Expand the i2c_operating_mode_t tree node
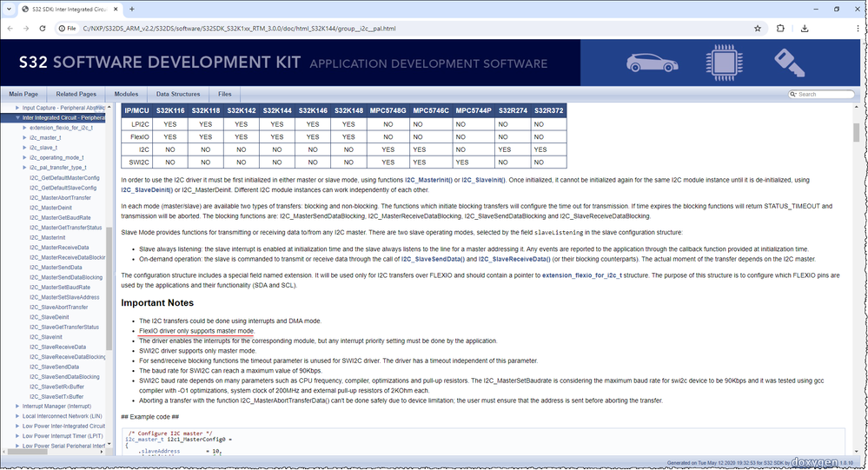 24,158
